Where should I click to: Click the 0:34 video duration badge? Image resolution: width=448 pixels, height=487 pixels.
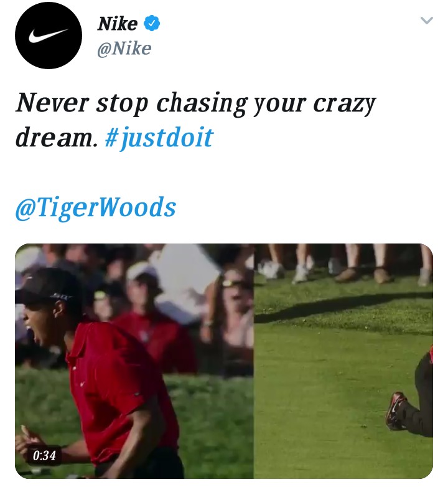(x=44, y=456)
